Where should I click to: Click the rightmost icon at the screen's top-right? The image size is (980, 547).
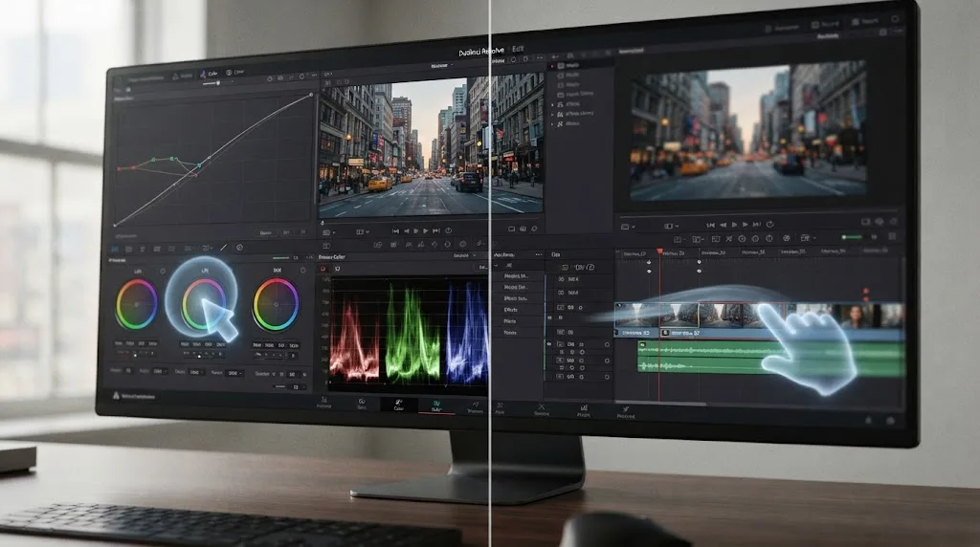[x=896, y=19]
